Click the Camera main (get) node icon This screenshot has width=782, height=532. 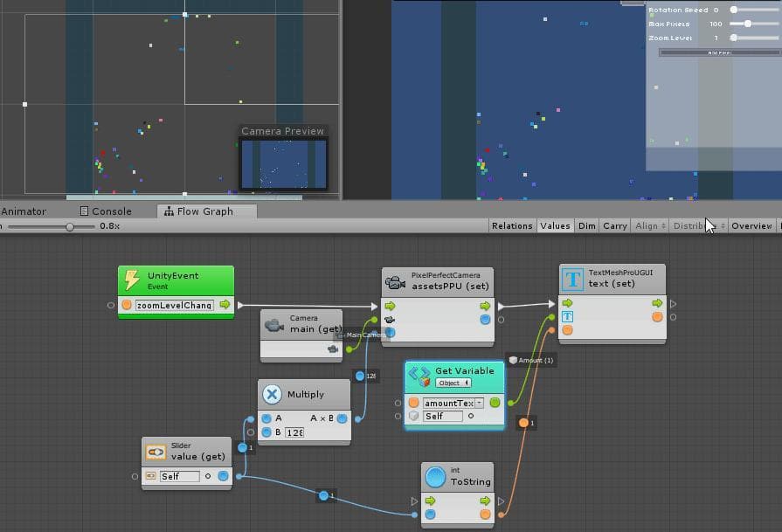tap(274, 326)
